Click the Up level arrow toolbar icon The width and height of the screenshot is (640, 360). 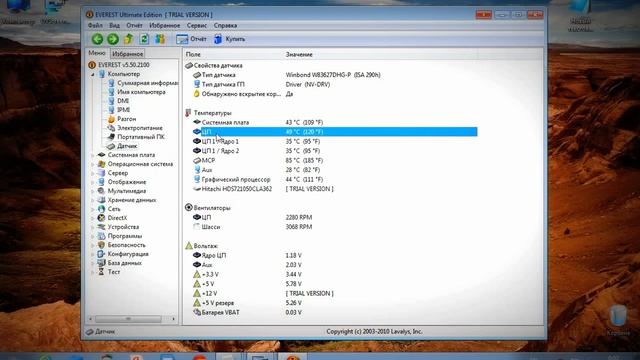point(129,39)
